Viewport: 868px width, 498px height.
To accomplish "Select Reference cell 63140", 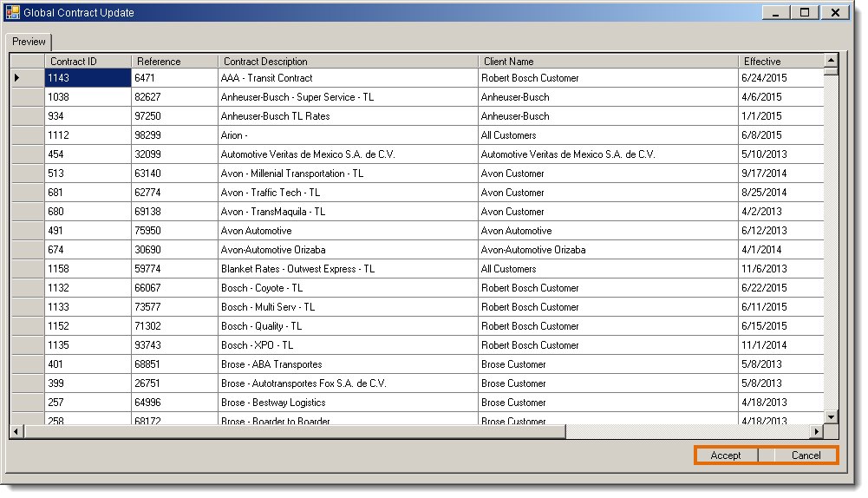I will tap(175, 174).
